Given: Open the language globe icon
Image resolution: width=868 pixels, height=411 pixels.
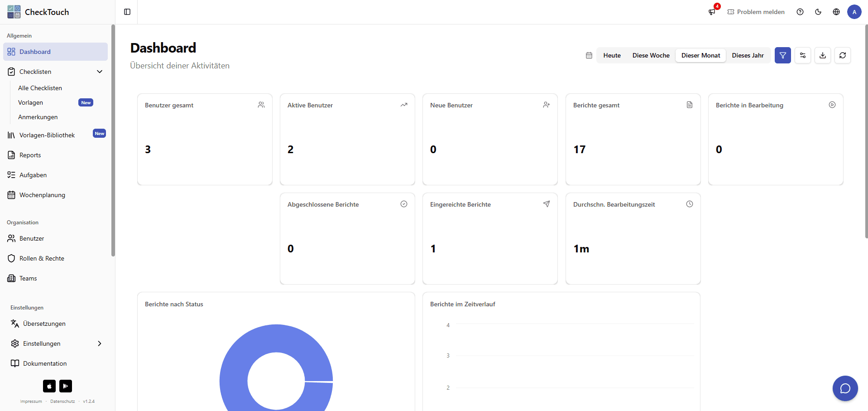Looking at the screenshot, I should pyautogui.click(x=836, y=12).
